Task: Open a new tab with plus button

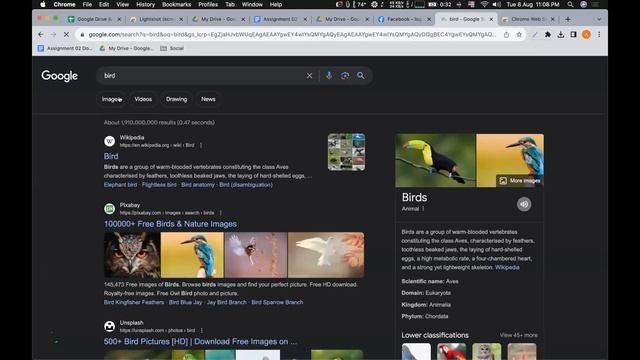Action: [x=568, y=19]
